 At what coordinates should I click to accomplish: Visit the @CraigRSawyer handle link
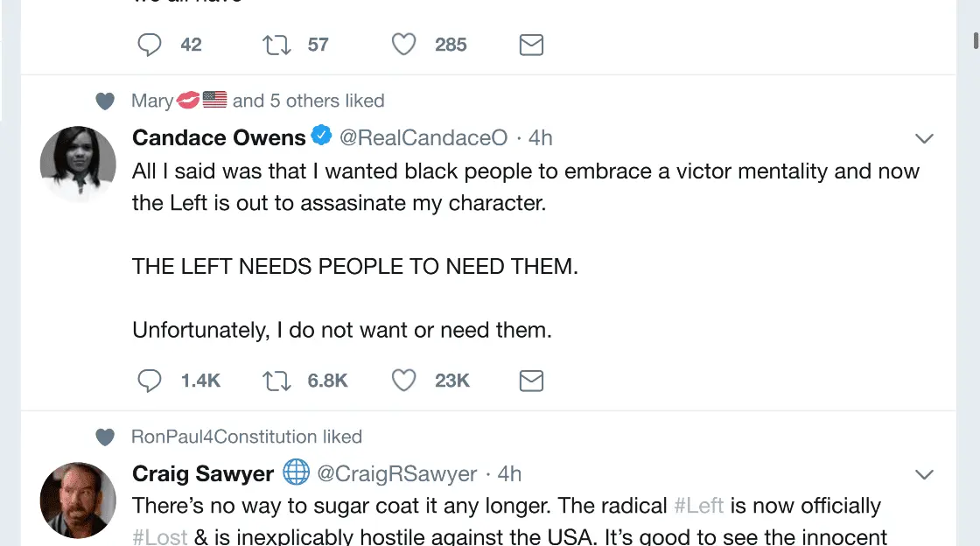[396, 473]
